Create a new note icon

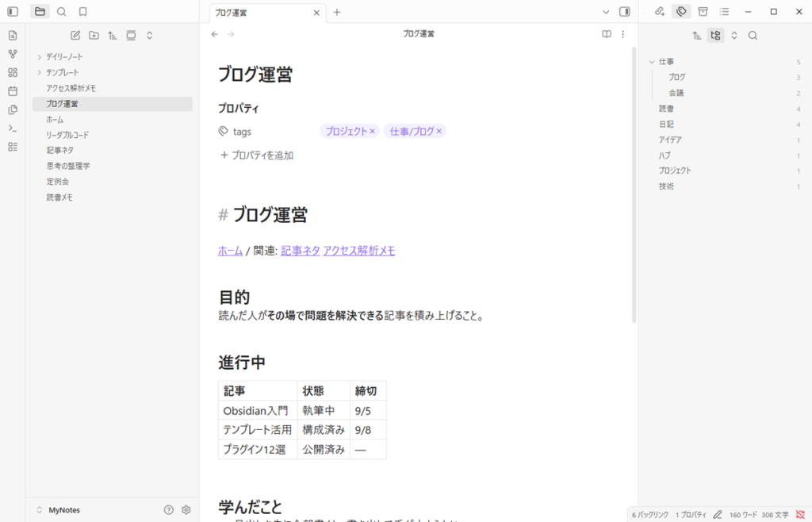tap(75, 35)
